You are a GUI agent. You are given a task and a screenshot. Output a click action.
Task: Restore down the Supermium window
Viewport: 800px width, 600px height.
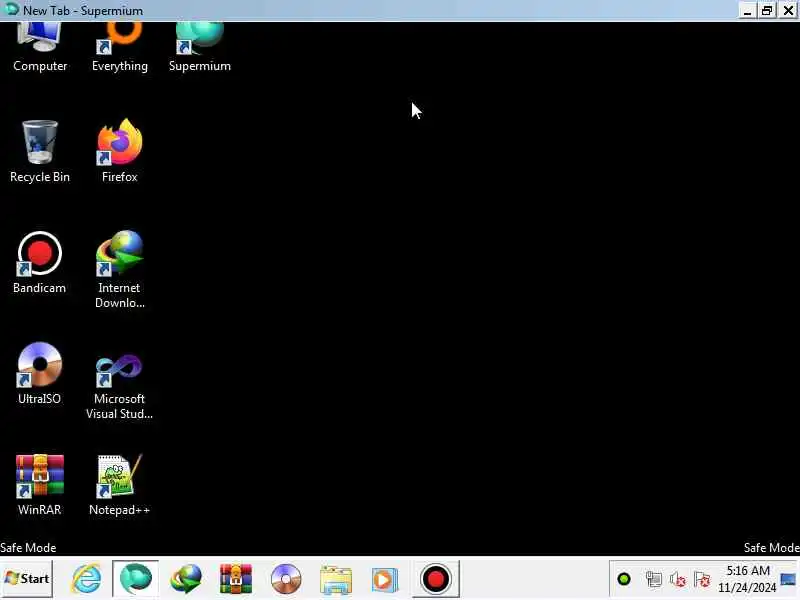(767, 11)
